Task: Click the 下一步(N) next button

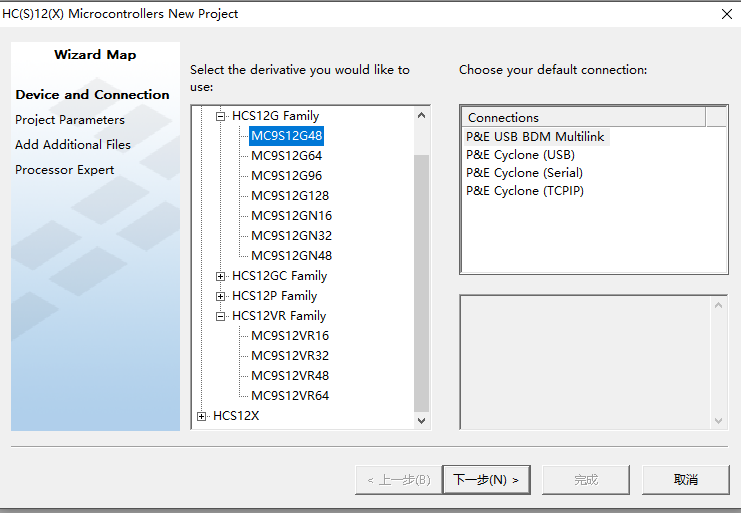Action: point(486,480)
